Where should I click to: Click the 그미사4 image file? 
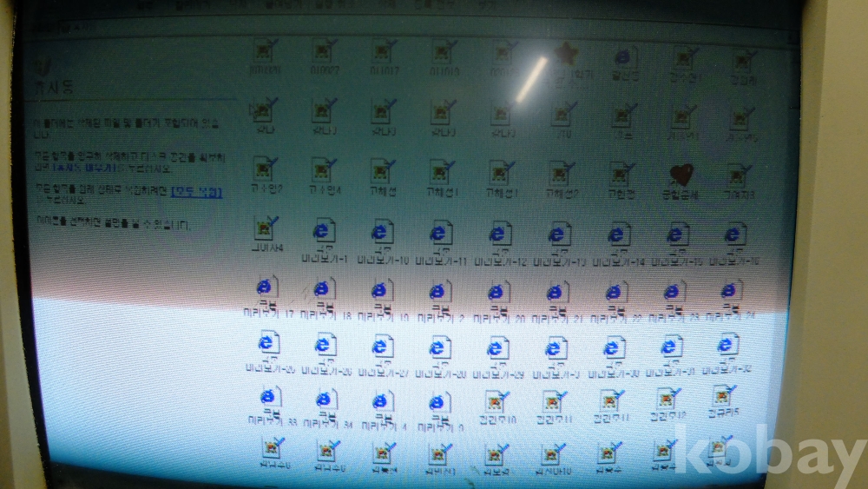point(265,228)
